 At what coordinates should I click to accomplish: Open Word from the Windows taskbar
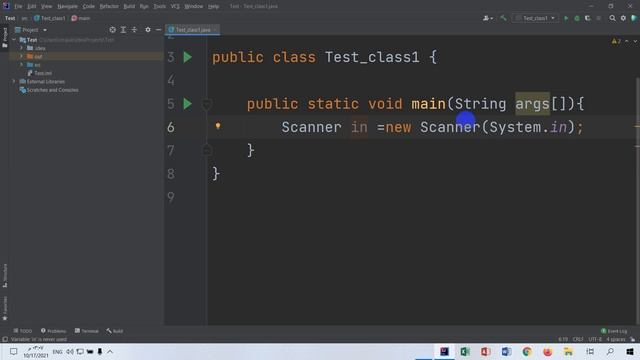506,351
